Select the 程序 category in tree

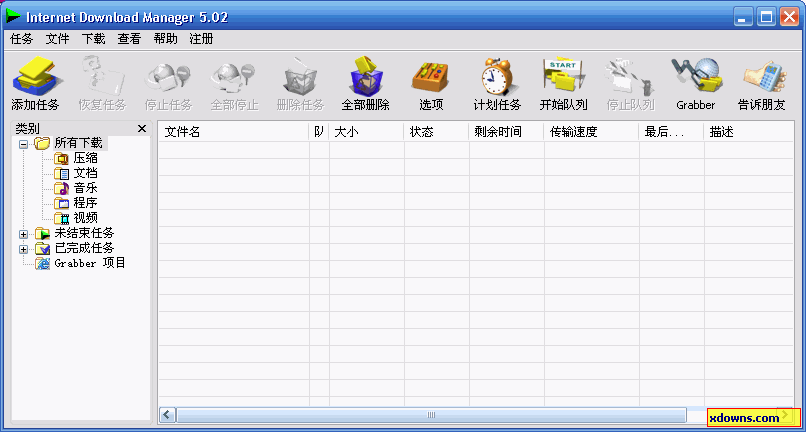(85, 203)
